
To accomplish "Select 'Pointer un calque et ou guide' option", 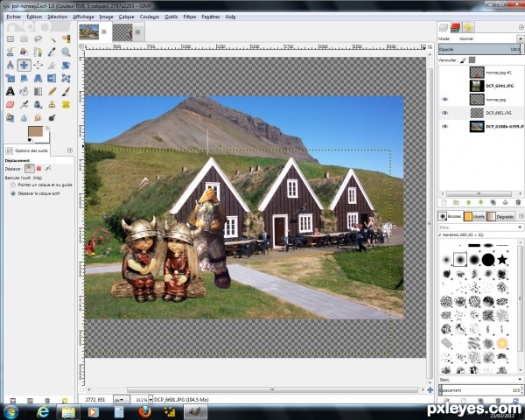I will click(13, 185).
